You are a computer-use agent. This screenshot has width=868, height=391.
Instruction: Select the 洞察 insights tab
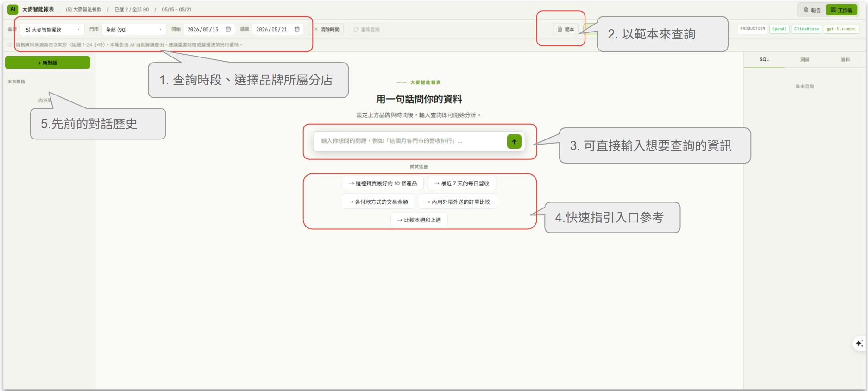click(x=805, y=60)
